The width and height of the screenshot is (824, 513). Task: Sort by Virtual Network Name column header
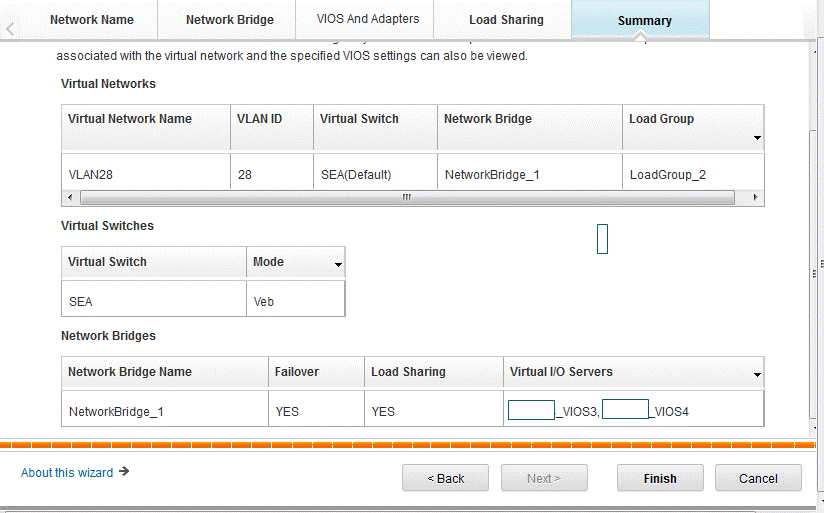130,119
